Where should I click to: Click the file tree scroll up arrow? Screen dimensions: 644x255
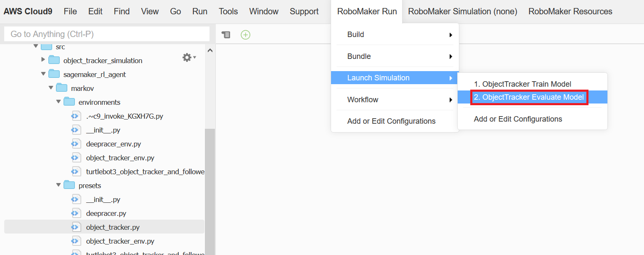210,50
